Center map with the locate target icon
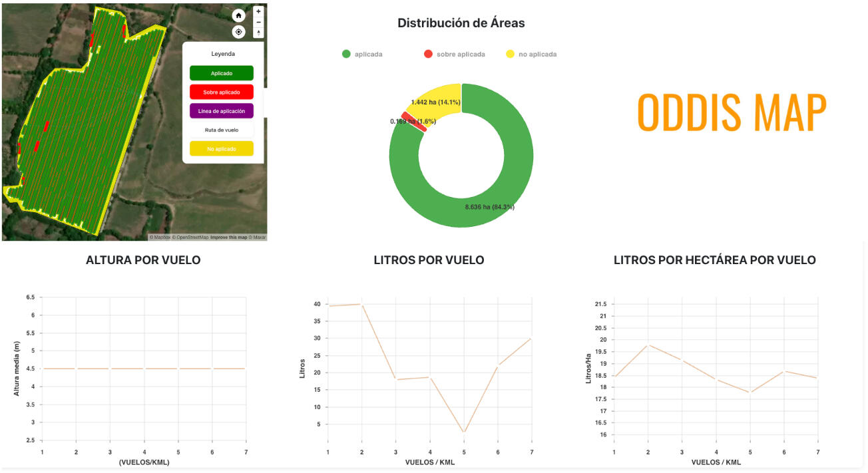Image resolution: width=868 pixels, height=473 pixels. 238,32
